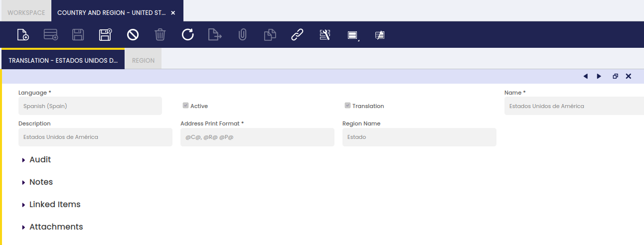Open the Workspace tab
The height and width of the screenshot is (245, 644).
[x=26, y=12]
